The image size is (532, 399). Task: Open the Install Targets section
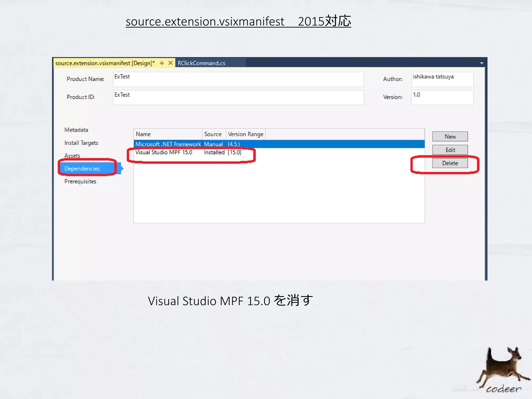(x=81, y=143)
